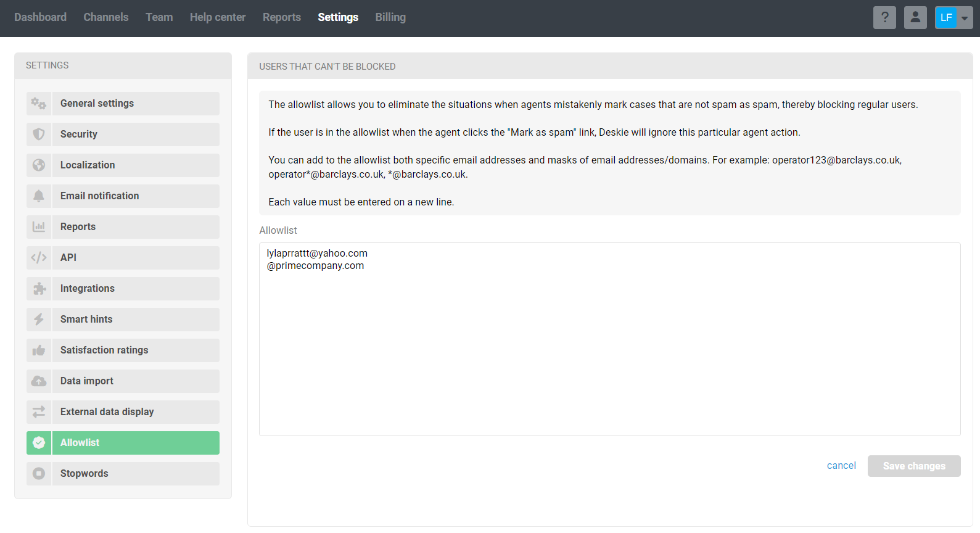The height and width of the screenshot is (533, 980).
Task: Click the Smart hints lightning icon
Action: [39, 320]
